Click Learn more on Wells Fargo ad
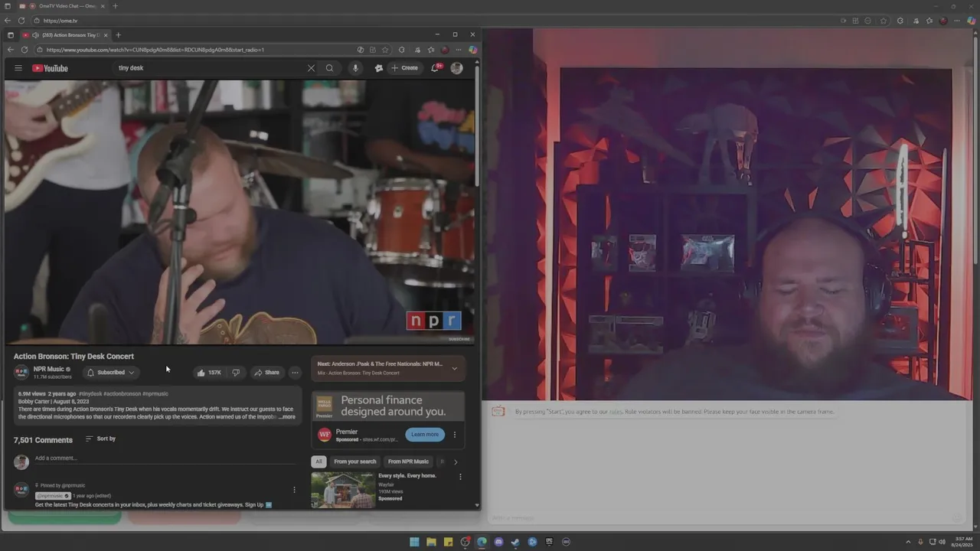The height and width of the screenshot is (551, 980). point(425,435)
